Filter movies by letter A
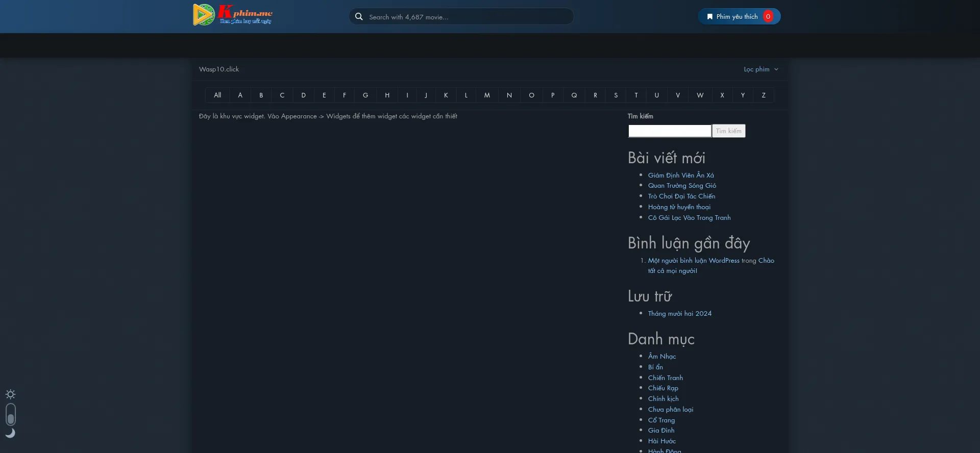The width and height of the screenshot is (980, 453). click(x=240, y=95)
